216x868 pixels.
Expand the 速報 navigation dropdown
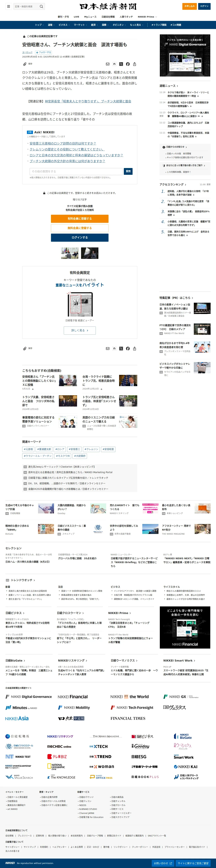pos(51,25)
